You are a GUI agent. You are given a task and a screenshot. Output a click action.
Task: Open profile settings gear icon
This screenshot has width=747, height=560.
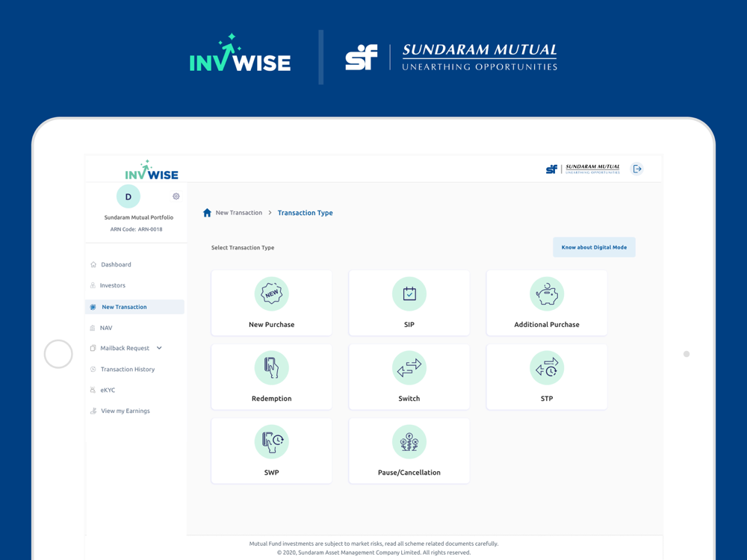176,196
